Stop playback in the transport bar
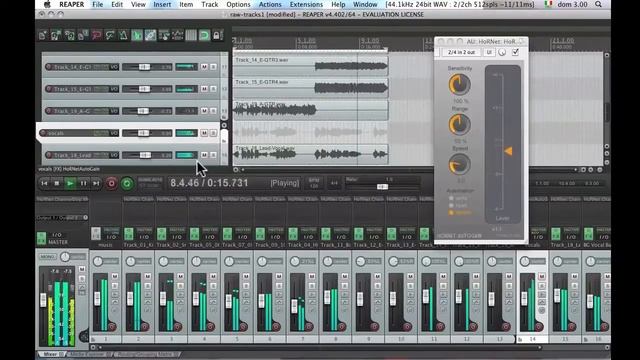The image size is (640, 360). [57, 184]
